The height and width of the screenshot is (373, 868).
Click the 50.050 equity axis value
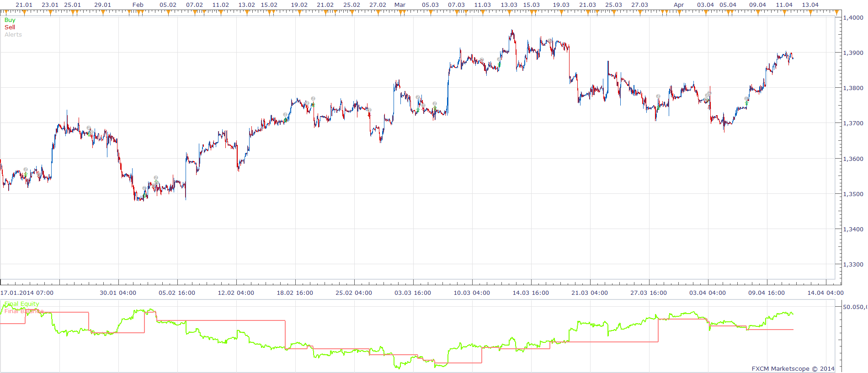pos(854,307)
